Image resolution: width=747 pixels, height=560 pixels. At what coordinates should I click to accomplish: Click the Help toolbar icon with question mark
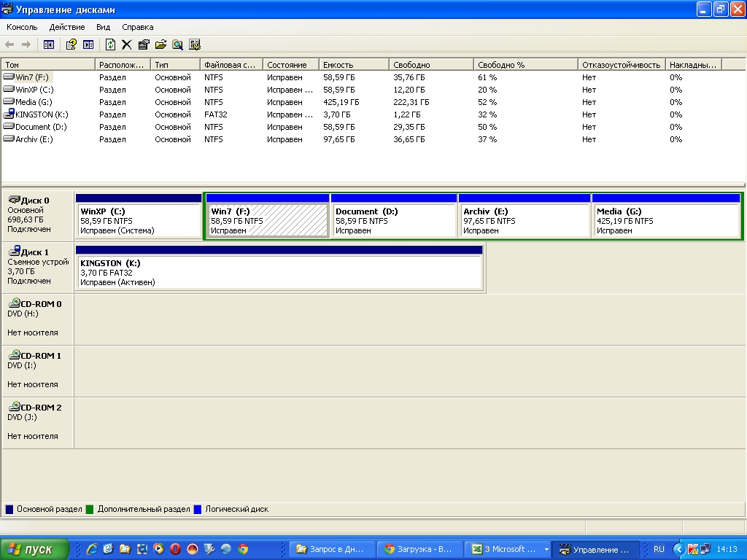[71, 44]
